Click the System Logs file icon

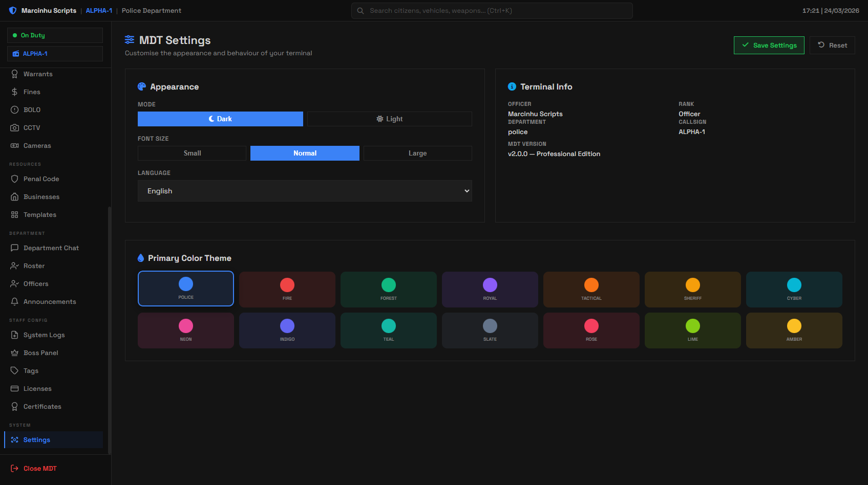(14, 335)
